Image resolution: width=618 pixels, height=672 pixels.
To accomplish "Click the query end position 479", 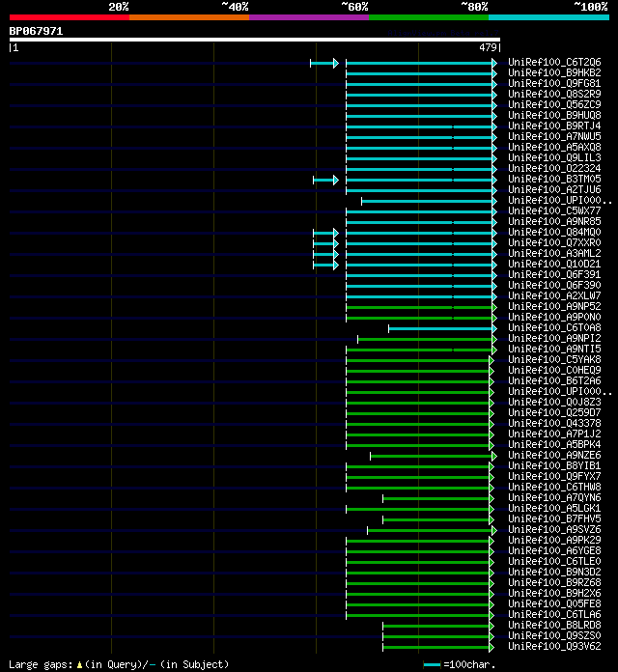I will (x=489, y=47).
